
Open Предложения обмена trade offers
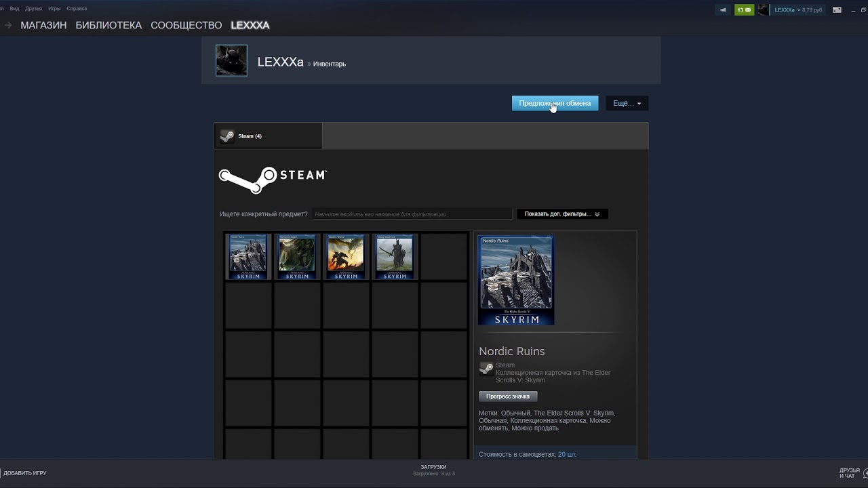click(x=555, y=103)
